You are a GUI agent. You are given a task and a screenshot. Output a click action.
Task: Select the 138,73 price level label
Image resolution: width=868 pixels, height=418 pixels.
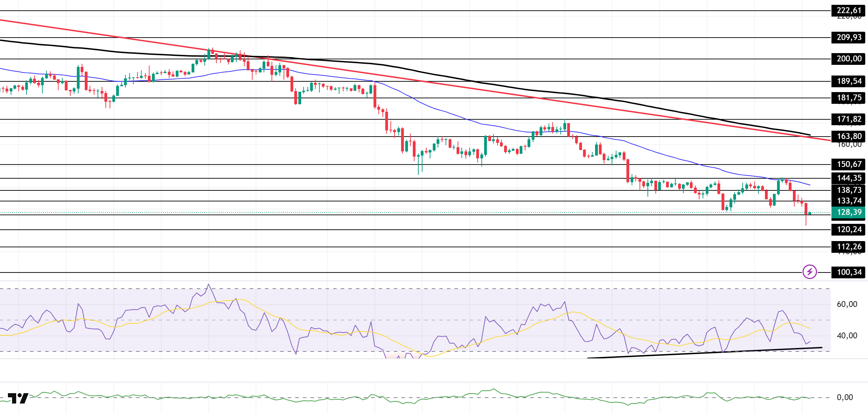pyautogui.click(x=849, y=190)
